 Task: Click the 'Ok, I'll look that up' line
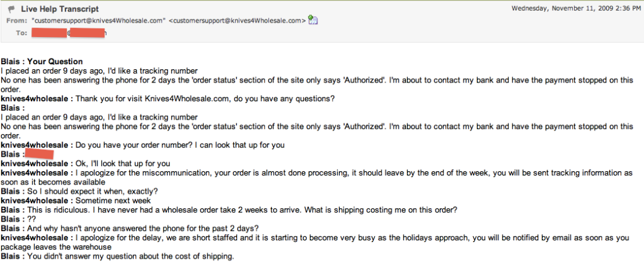tap(86, 164)
